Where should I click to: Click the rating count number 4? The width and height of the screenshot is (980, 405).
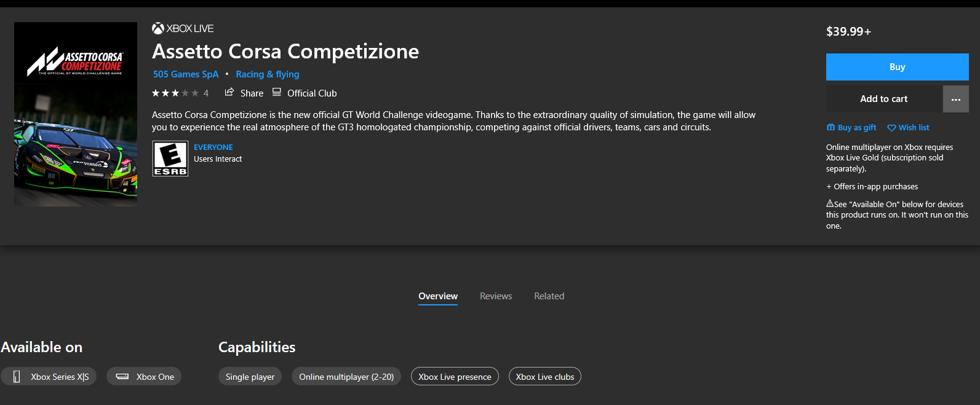point(206,93)
